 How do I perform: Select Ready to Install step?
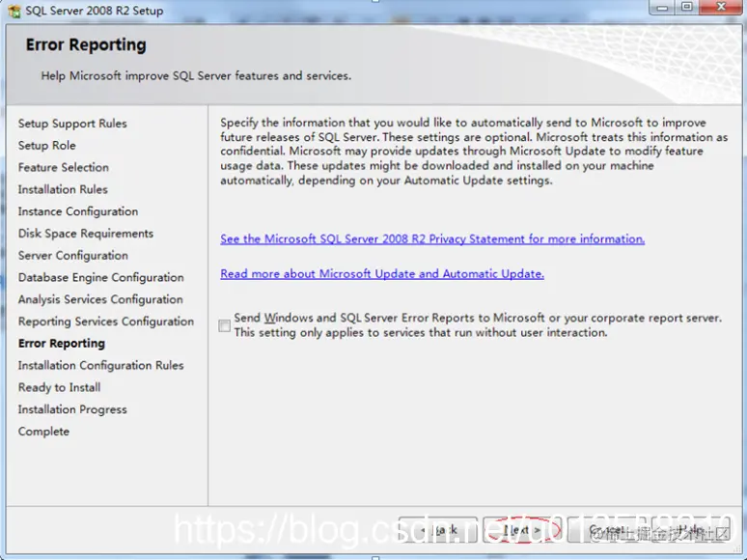pos(59,387)
